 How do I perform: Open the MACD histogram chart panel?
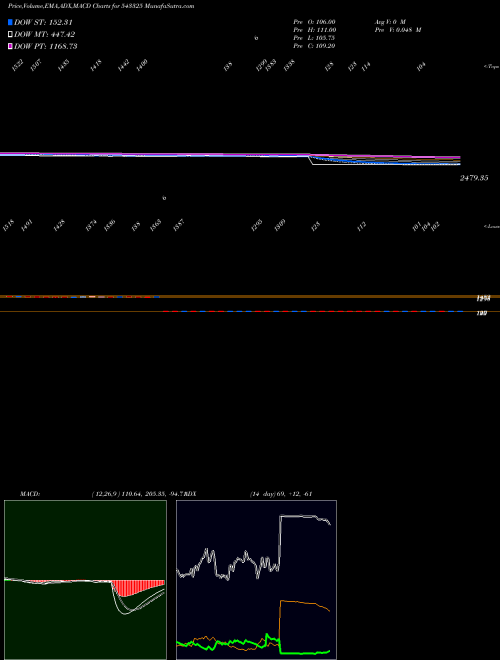(x=85, y=580)
